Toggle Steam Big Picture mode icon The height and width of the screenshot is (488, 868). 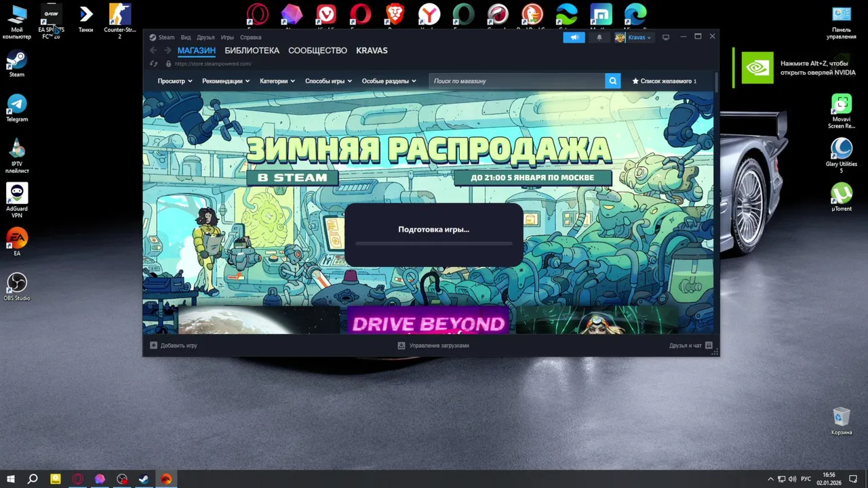click(x=666, y=37)
